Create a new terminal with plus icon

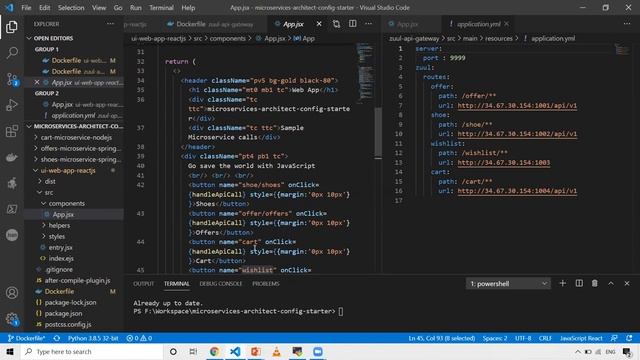pos(562,283)
